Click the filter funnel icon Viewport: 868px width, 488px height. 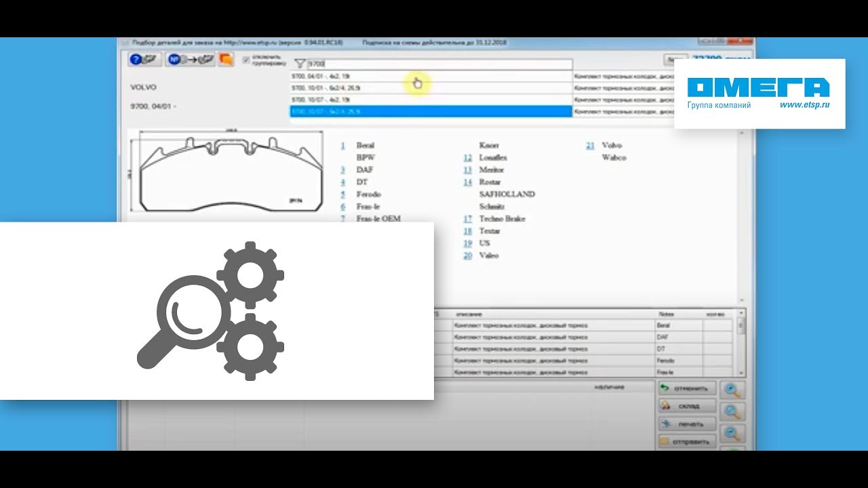(300, 64)
